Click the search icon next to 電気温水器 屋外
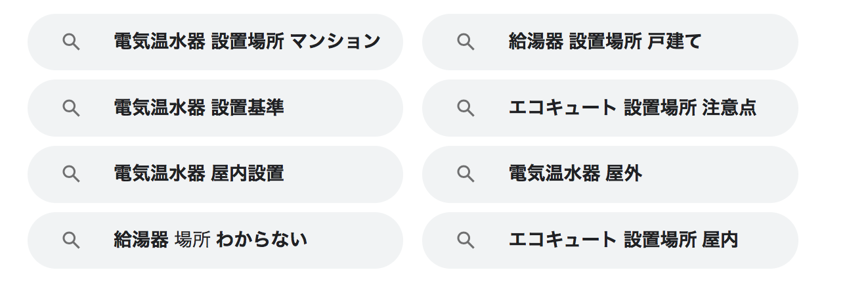868x293 pixels. [466, 174]
